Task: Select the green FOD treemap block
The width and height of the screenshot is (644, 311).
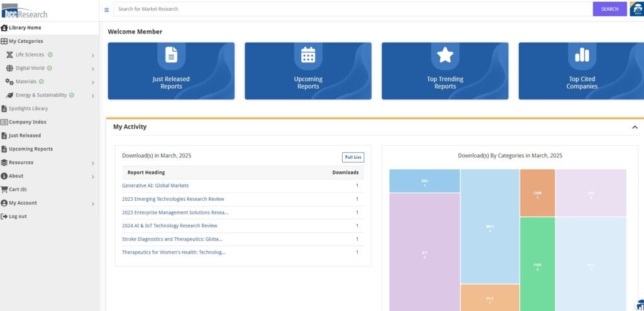Action: pyautogui.click(x=537, y=264)
